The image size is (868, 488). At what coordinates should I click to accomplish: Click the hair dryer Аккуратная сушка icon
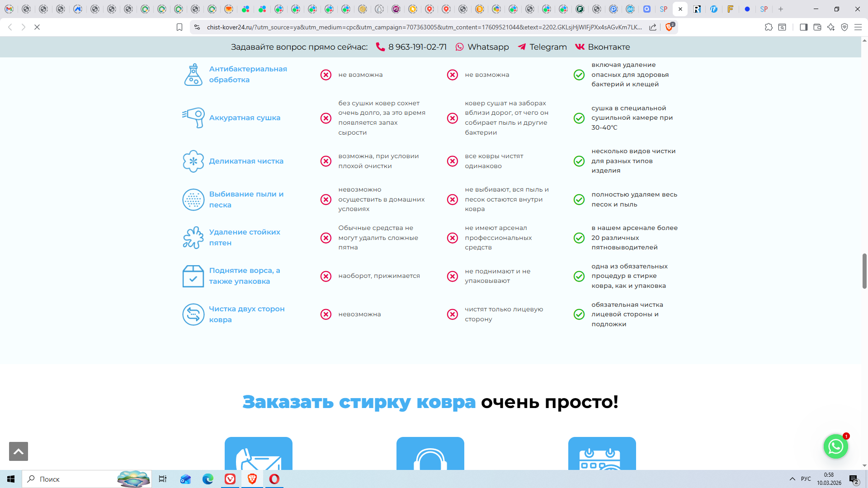[193, 117]
